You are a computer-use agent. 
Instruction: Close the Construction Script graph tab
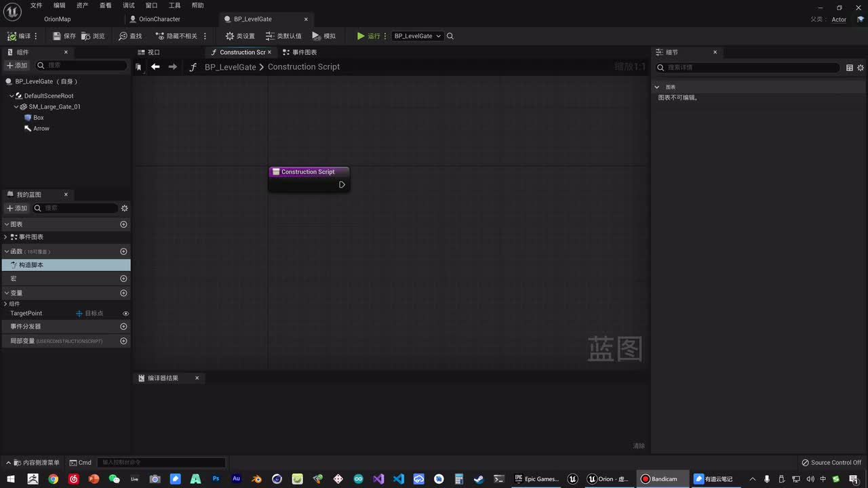(269, 52)
